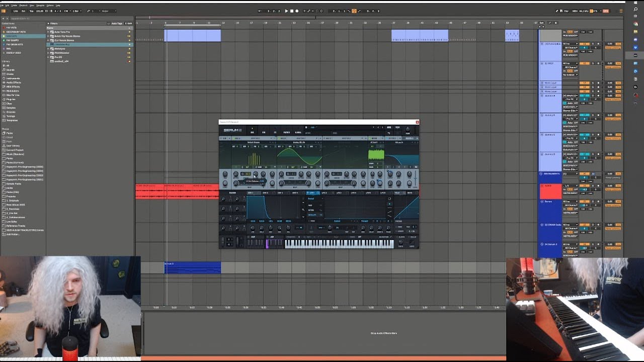The width and height of the screenshot is (644, 362).
Task: Open User Library in Places
Action: [13, 146]
